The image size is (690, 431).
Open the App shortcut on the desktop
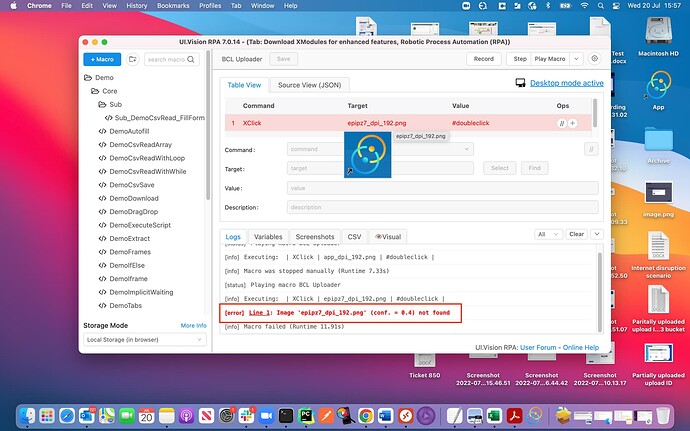658,90
